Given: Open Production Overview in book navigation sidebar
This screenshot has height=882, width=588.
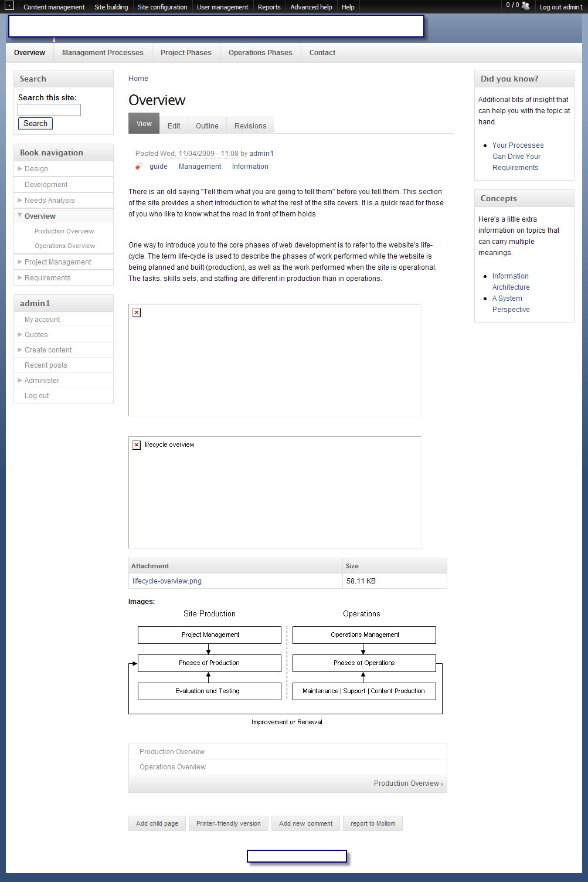Looking at the screenshot, I should 64,231.
